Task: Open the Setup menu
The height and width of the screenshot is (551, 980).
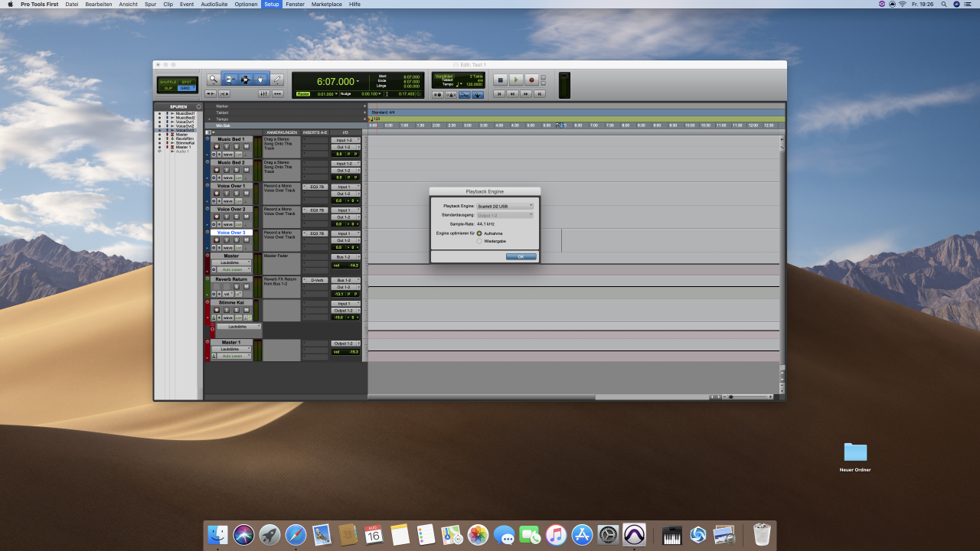Action: [272, 4]
